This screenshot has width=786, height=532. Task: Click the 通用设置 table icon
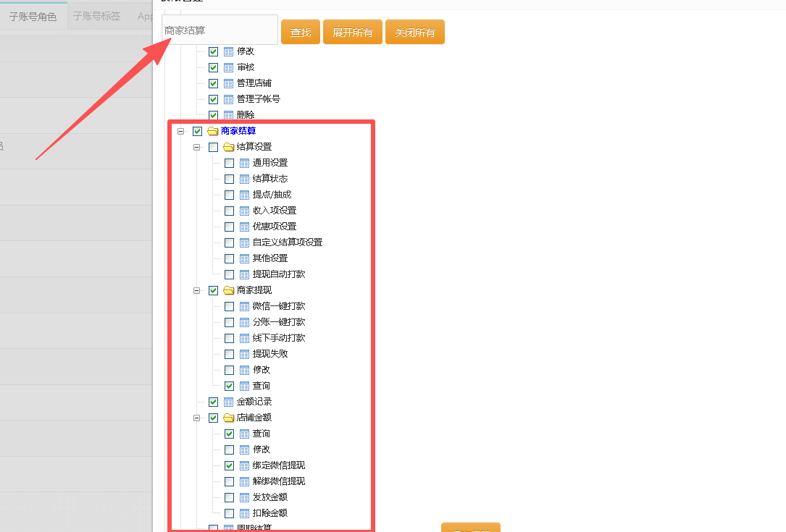click(x=244, y=163)
